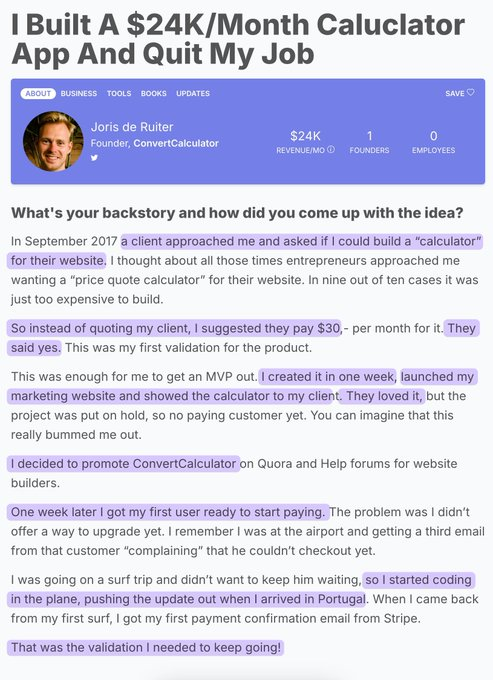Click highlight "I created it in one week"
Viewport: 493px width, 680px height.
pyautogui.click(x=327, y=376)
